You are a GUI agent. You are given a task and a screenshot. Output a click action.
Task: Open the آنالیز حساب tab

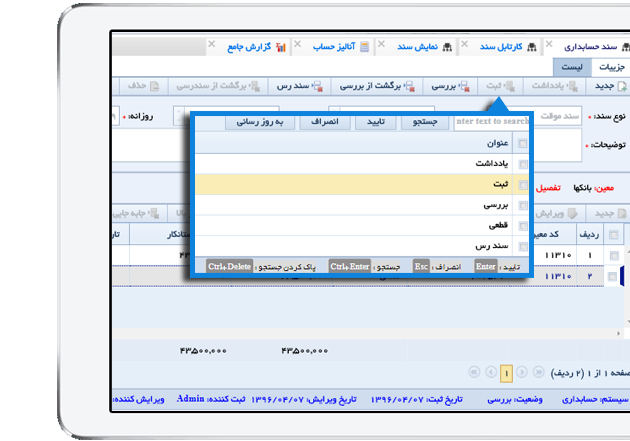(x=334, y=47)
